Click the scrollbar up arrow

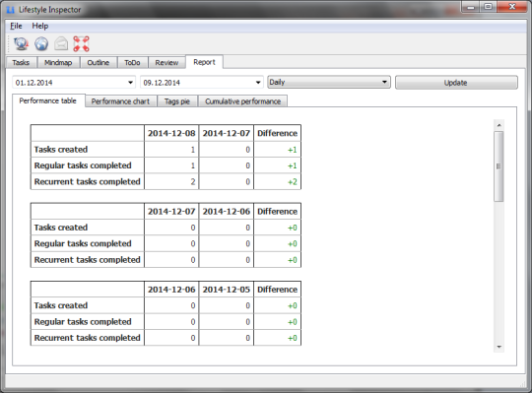[x=499, y=125]
